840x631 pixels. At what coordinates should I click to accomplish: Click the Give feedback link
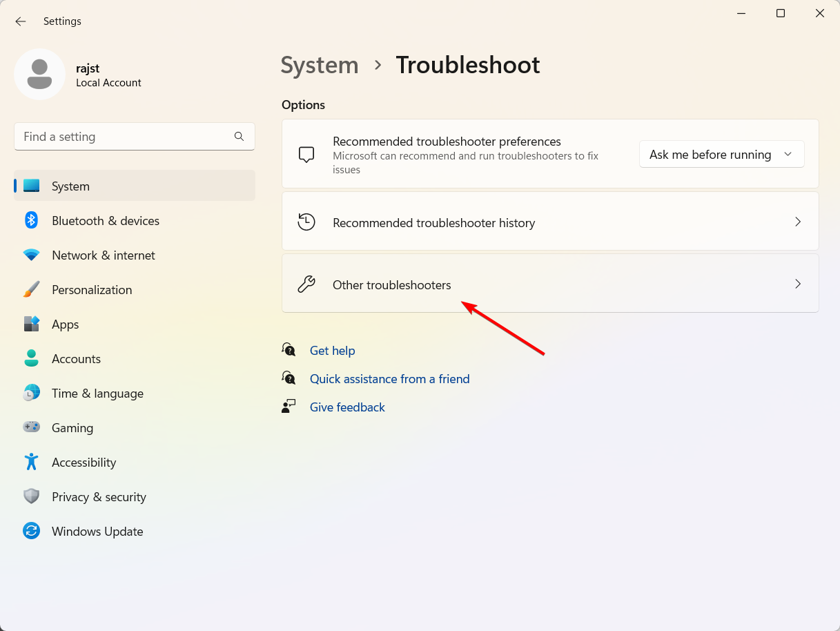pyautogui.click(x=347, y=407)
